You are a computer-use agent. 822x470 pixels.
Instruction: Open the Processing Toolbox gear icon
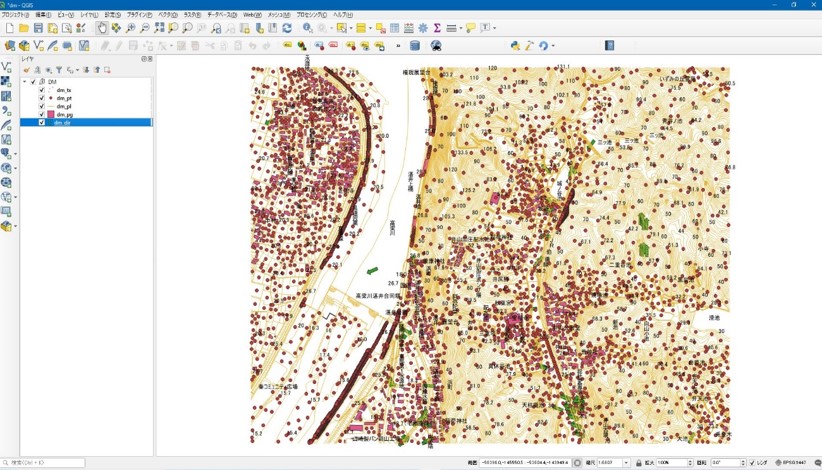pyautogui.click(x=423, y=28)
